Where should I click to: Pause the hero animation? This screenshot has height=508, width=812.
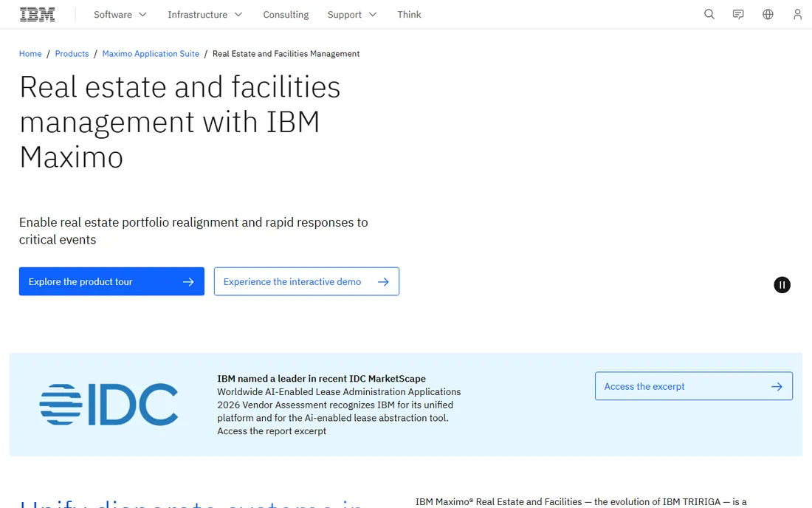782,285
